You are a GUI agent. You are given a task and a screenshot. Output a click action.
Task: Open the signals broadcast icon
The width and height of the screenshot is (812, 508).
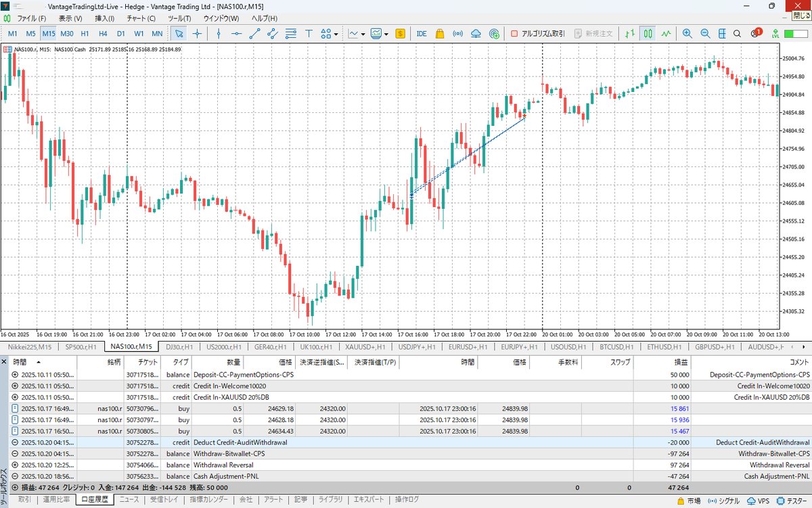(x=458, y=33)
